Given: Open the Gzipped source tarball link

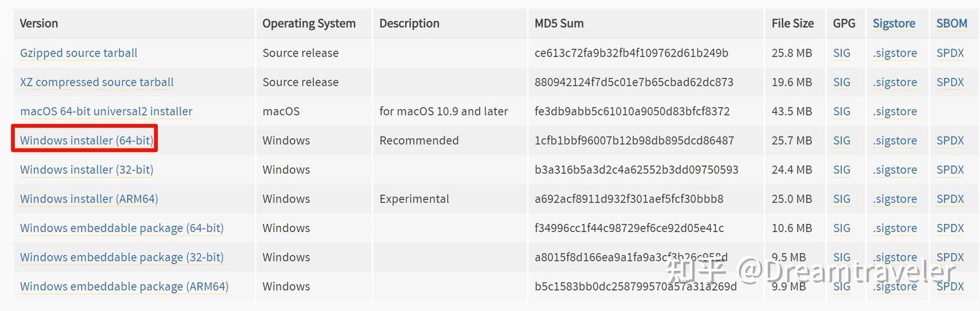Looking at the screenshot, I should point(79,53).
